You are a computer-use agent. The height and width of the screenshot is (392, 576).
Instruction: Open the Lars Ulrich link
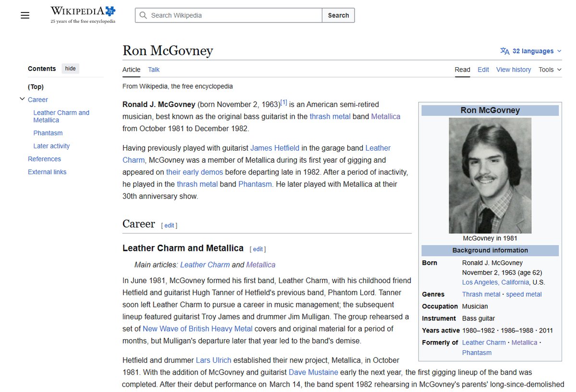213,360
